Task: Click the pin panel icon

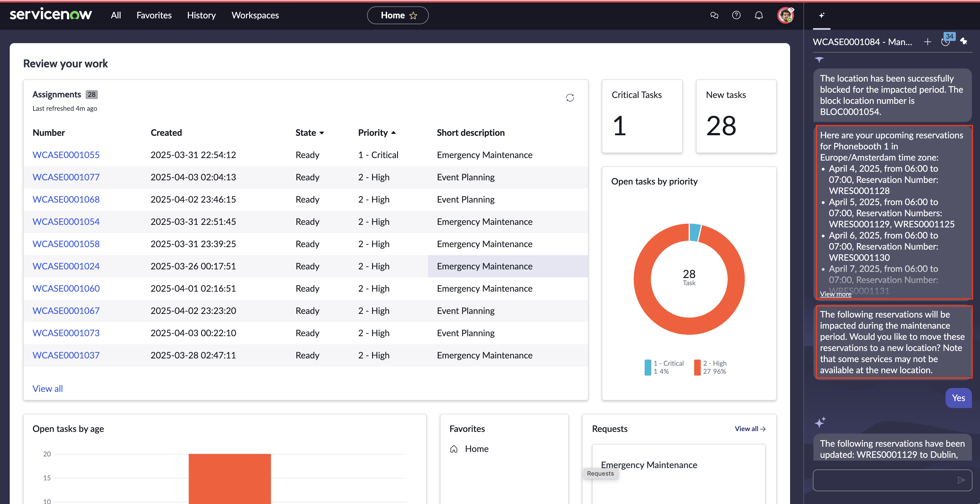Action: tap(964, 41)
